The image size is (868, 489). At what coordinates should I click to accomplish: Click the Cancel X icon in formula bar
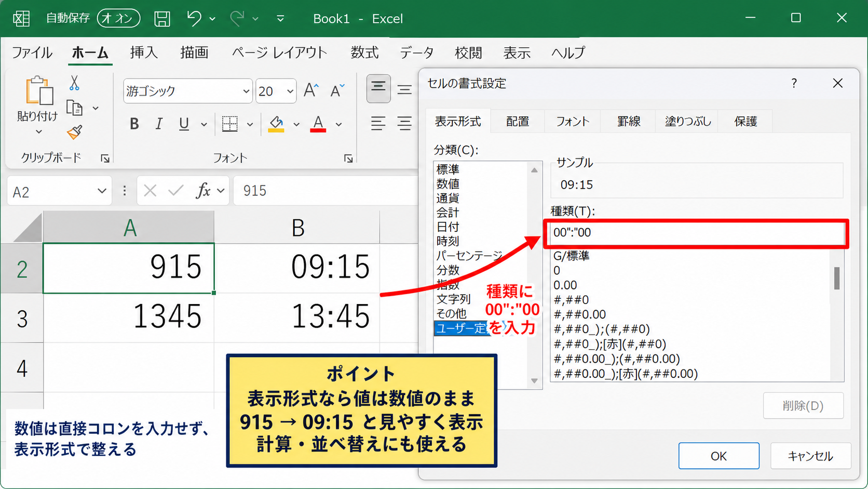(x=150, y=191)
